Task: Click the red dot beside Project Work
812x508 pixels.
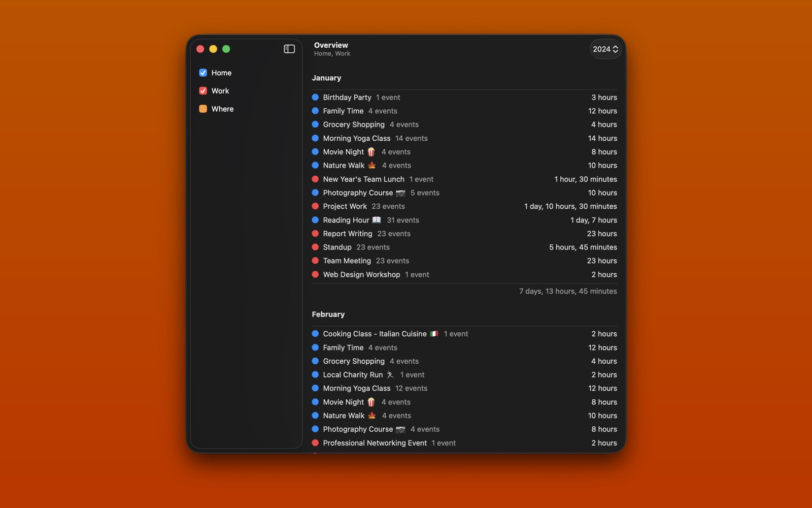Action: click(x=315, y=206)
